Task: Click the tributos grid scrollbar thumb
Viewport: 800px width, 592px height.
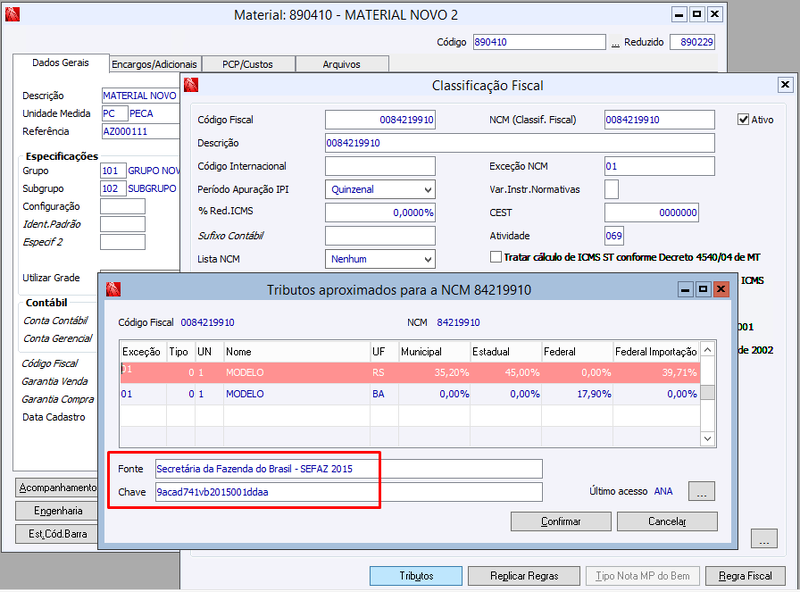Action: pyautogui.click(x=708, y=392)
